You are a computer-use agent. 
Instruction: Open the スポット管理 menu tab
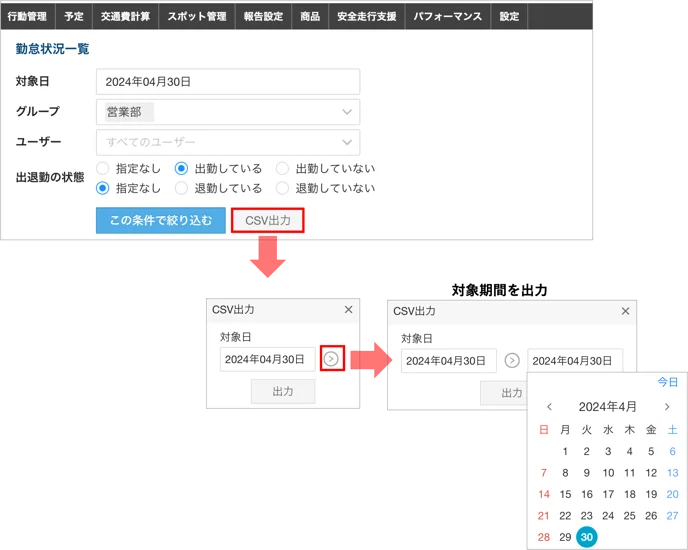tap(197, 17)
